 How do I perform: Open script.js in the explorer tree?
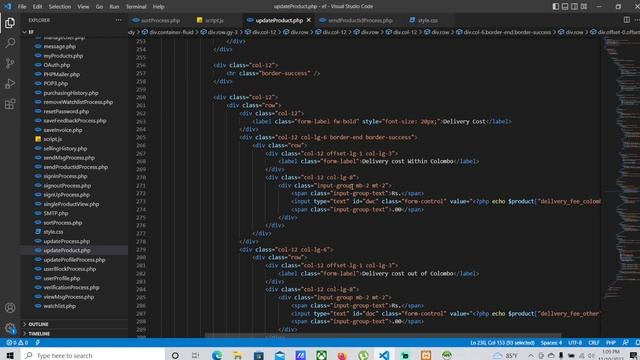coord(53,139)
